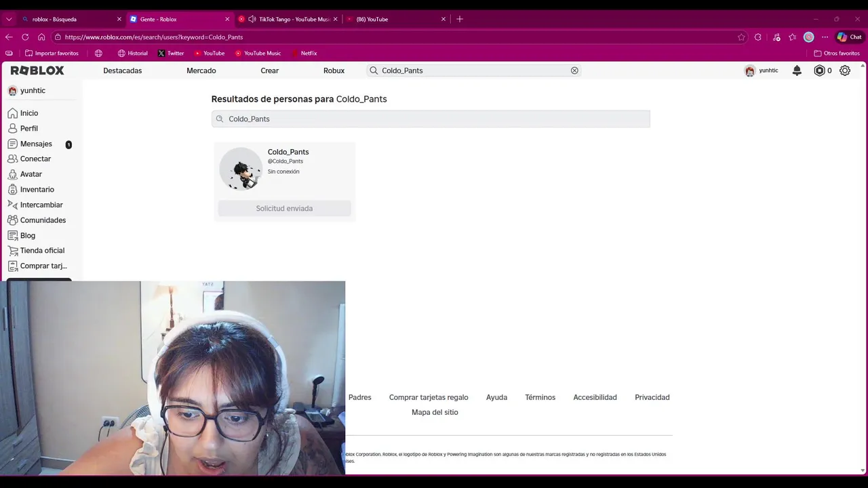The width and height of the screenshot is (868, 488).
Task: Clear the Roblox header search with the X
Action: point(574,70)
